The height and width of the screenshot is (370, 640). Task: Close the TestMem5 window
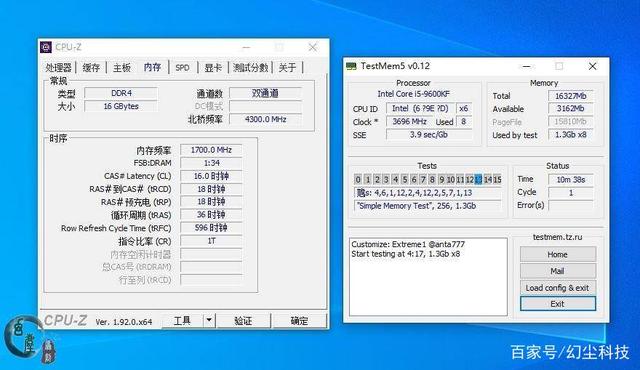[x=593, y=66]
